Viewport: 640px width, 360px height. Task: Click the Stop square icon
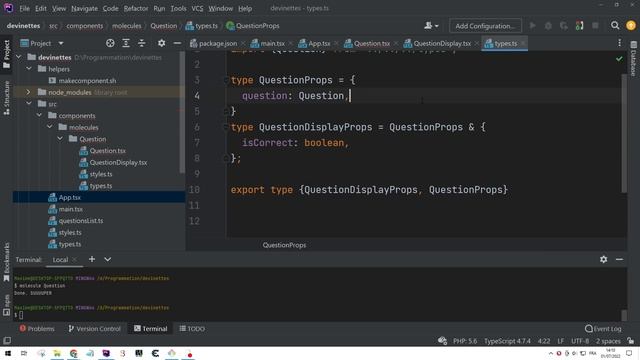(596, 26)
